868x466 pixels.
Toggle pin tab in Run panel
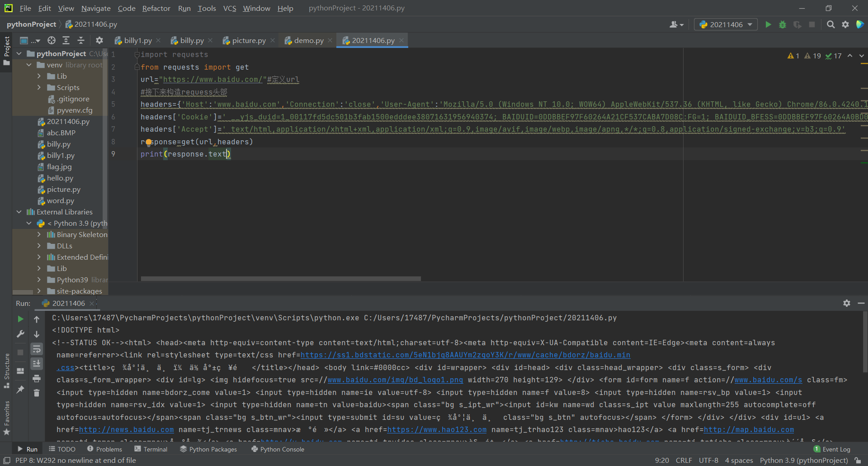coord(20,389)
